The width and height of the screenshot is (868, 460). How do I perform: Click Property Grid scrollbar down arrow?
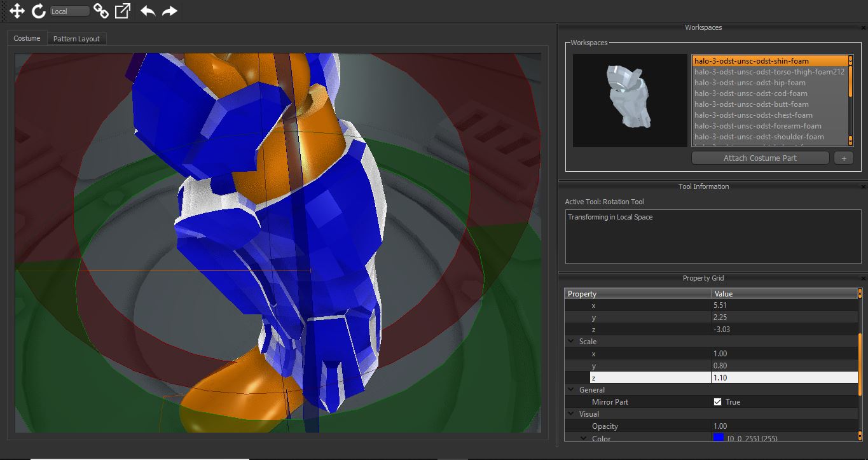[x=860, y=436]
